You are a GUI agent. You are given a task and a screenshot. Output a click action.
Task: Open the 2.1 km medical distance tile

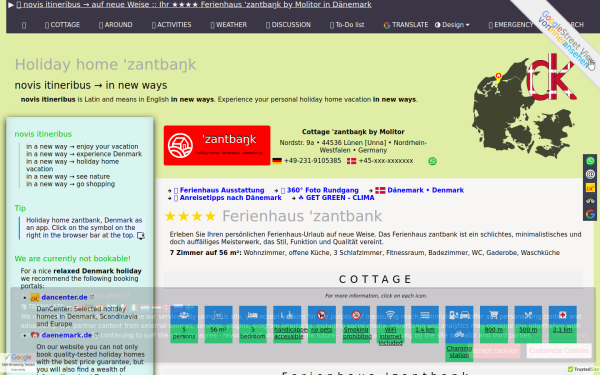pos(562,324)
